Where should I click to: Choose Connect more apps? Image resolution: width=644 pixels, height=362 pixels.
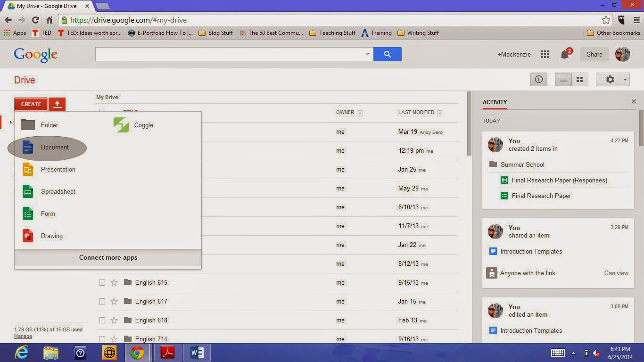pyautogui.click(x=108, y=257)
